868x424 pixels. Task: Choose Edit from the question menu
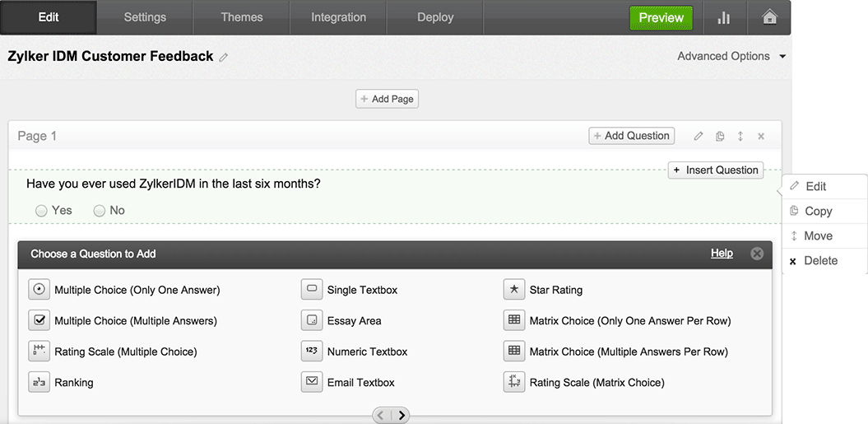pyautogui.click(x=825, y=187)
